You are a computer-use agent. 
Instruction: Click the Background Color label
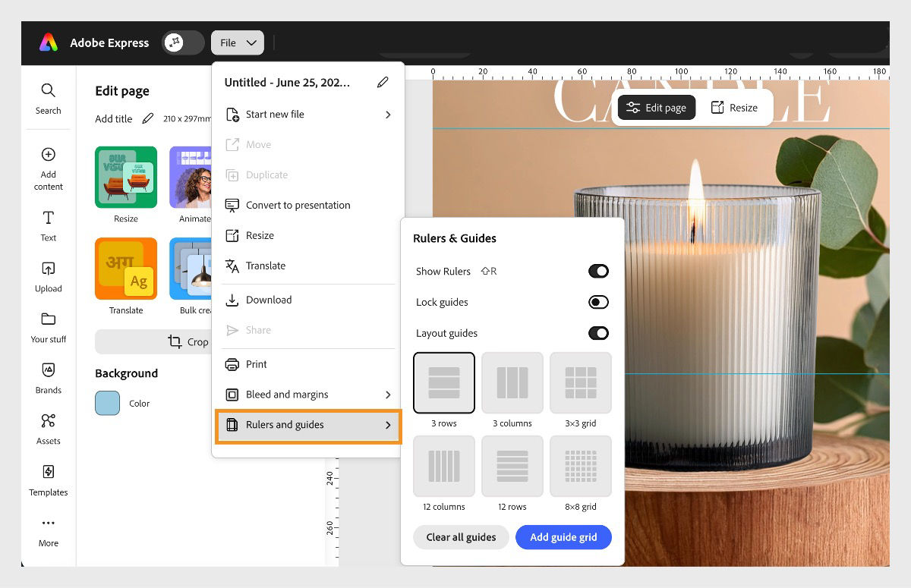pyautogui.click(x=139, y=404)
